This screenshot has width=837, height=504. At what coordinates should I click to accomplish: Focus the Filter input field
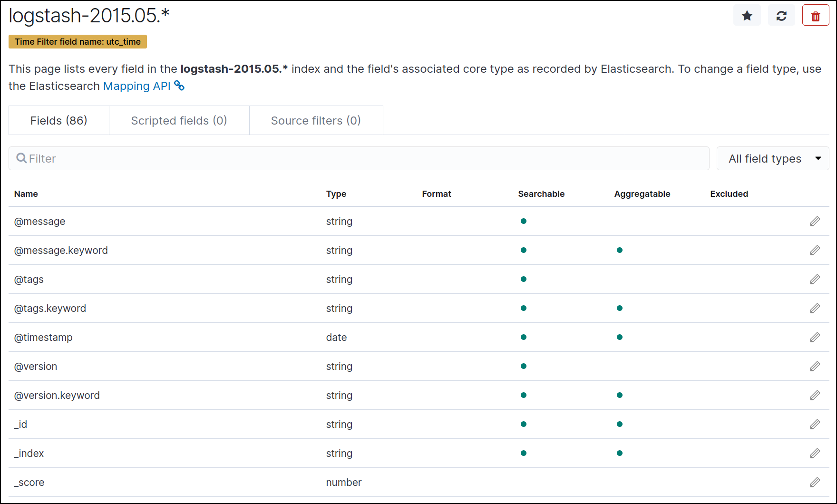[359, 158]
